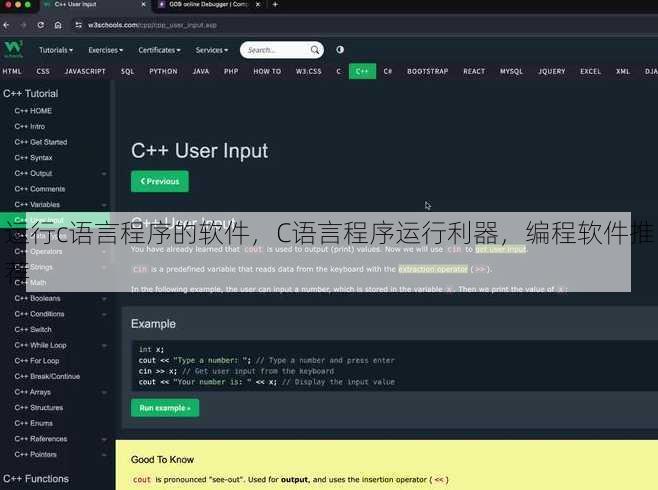
Task: Open Certificates dropdown menu
Action: tap(159, 50)
